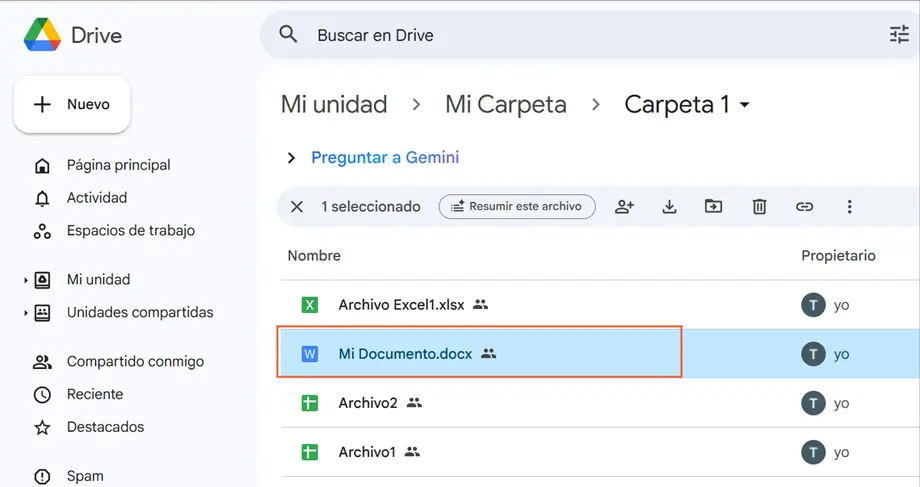Go to Mi Carpeta breadcrumb
This screenshot has height=487, width=920.
click(506, 104)
